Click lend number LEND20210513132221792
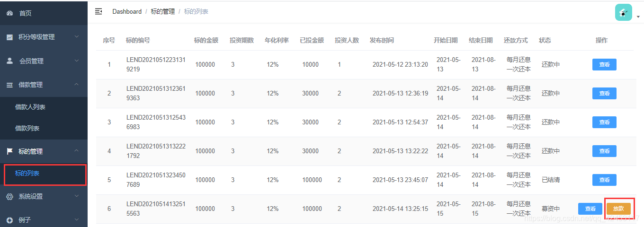 (x=156, y=151)
